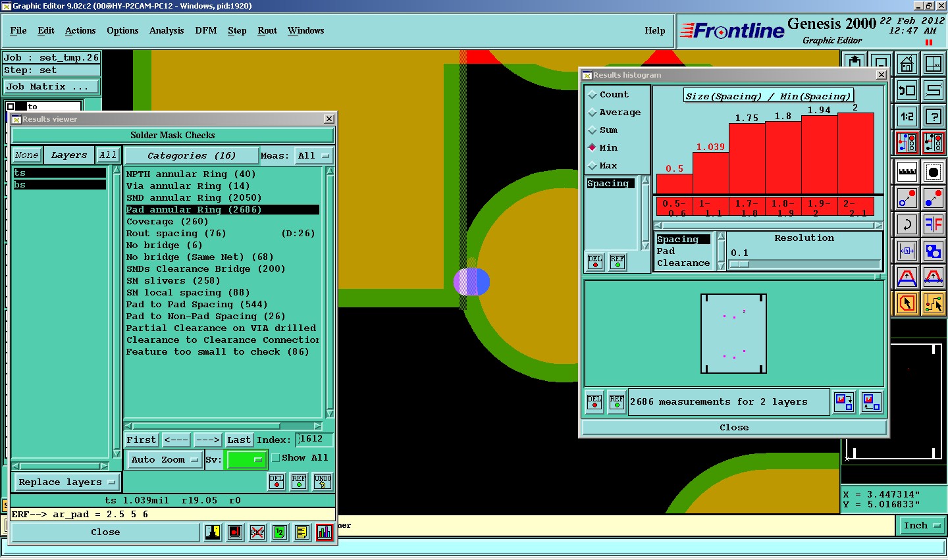Open the DFM menu
The width and height of the screenshot is (948, 560).
click(x=206, y=31)
